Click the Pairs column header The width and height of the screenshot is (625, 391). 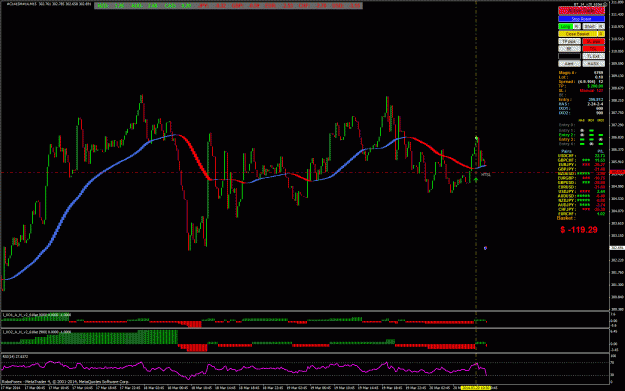[x=566, y=151]
